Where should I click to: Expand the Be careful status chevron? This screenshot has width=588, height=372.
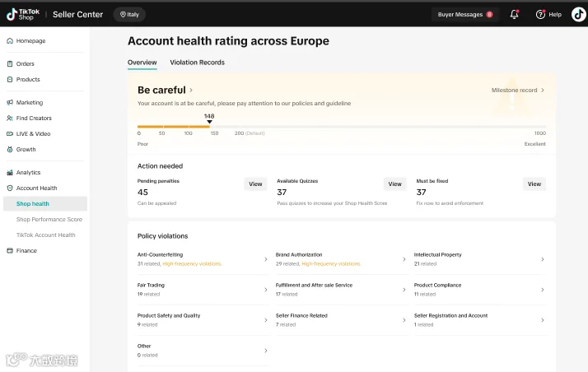tap(191, 90)
